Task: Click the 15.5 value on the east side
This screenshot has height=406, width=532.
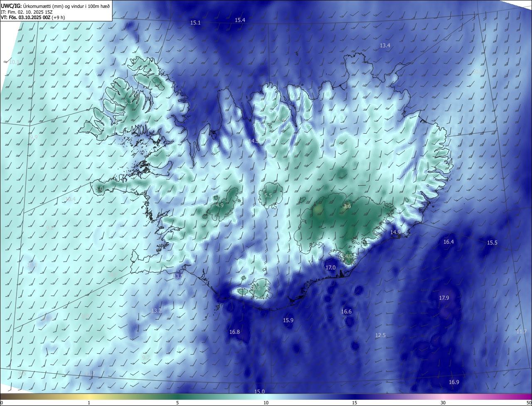Action: tap(492, 243)
